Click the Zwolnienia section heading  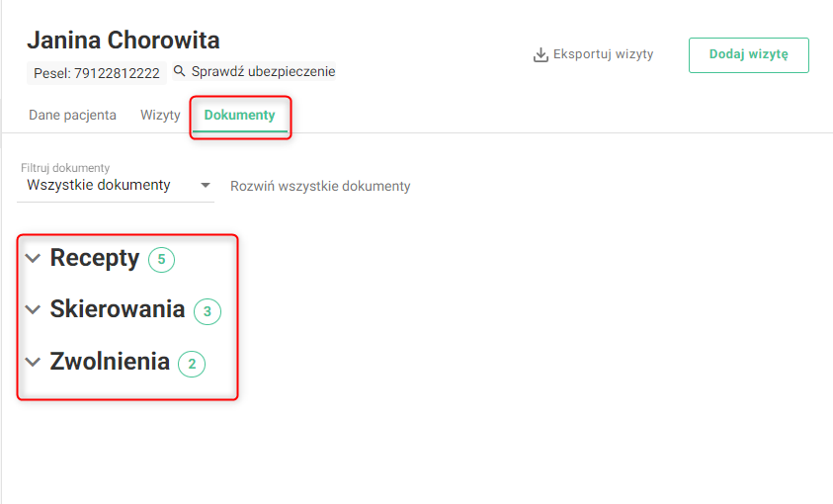coord(110,362)
